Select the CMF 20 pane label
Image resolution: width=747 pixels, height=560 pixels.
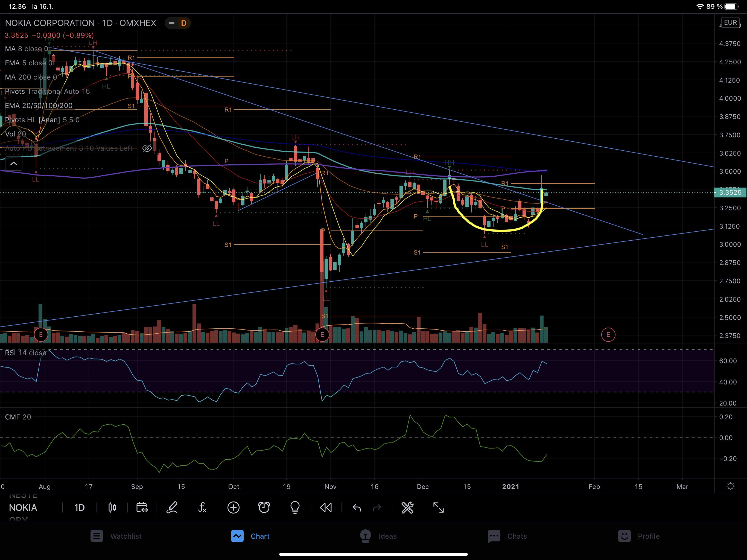(x=18, y=417)
